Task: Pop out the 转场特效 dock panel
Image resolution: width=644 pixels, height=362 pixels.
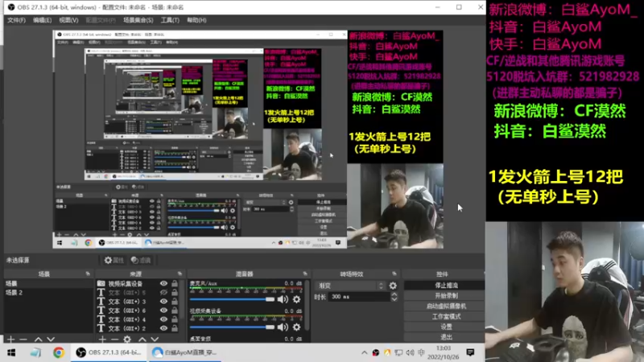Action: 394,274
